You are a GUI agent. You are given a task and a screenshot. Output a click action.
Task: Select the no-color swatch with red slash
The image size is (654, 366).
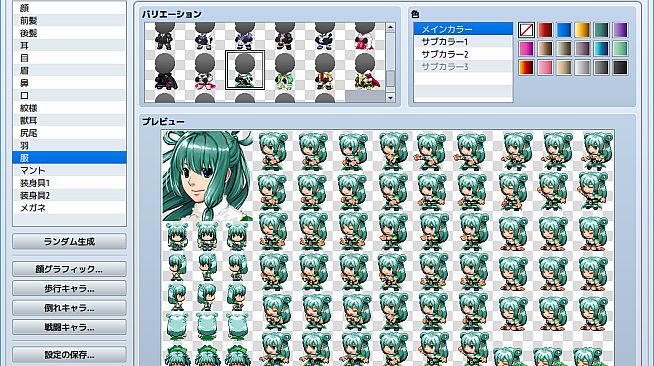coord(526,30)
